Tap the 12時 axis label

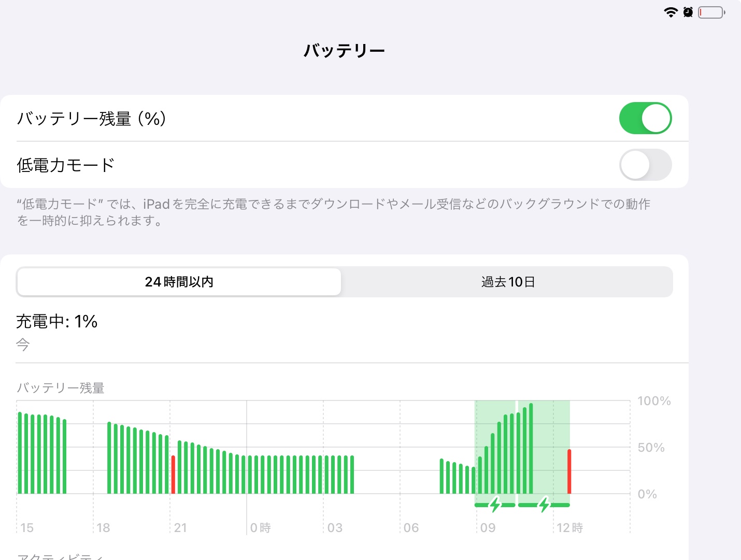(x=570, y=528)
